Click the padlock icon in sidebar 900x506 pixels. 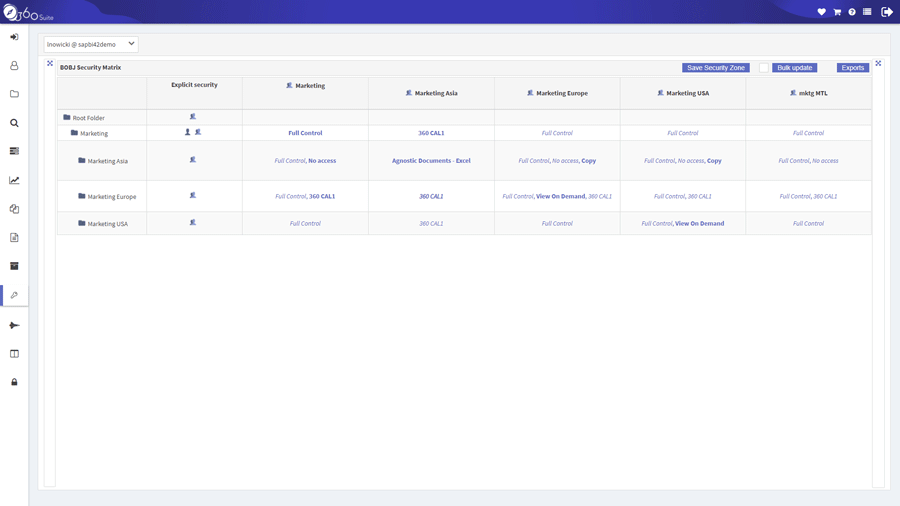pos(14,382)
